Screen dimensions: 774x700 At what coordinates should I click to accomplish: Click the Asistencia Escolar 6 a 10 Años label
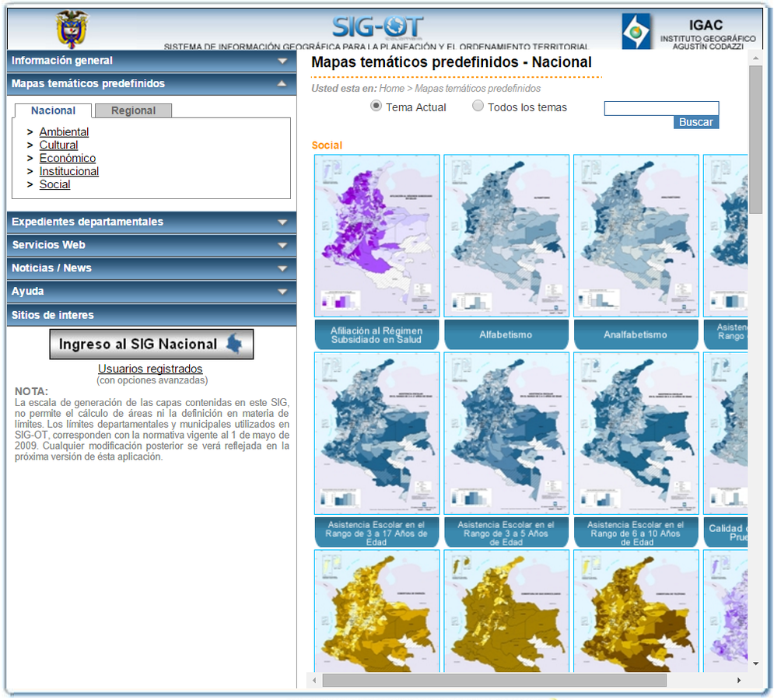(x=636, y=533)
